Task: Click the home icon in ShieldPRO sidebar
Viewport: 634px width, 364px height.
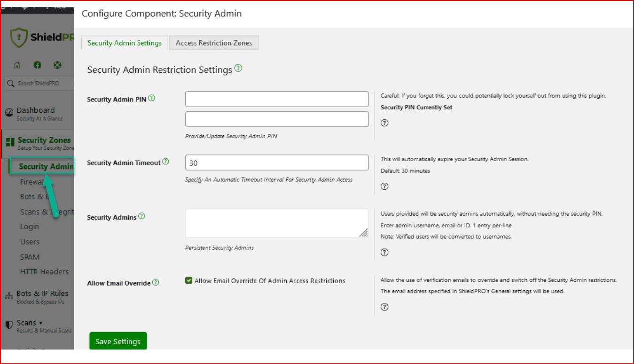Action: (17, 65)
